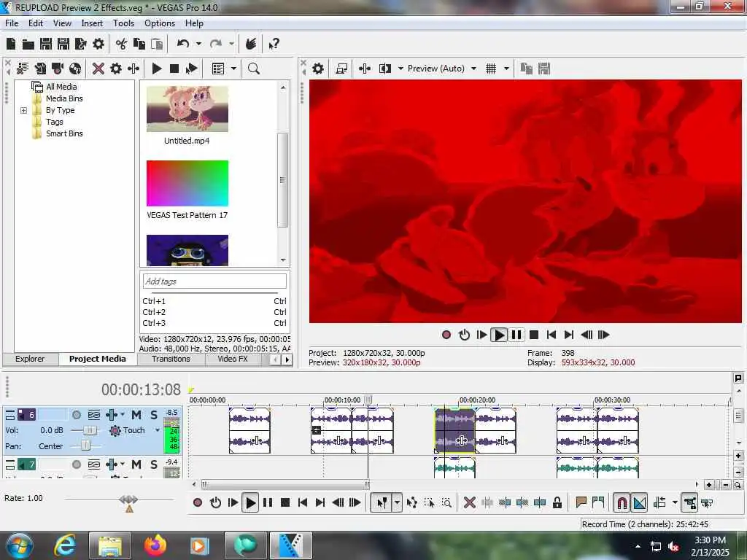
Task: Click the Lock event padlock icon
Action: click(x=557, y=502)
